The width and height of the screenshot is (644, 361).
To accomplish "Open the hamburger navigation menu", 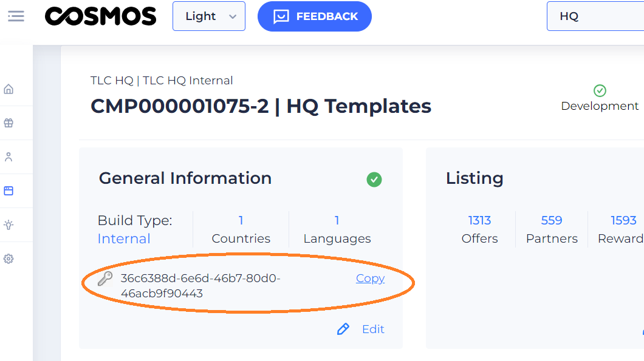I will 16,16.
